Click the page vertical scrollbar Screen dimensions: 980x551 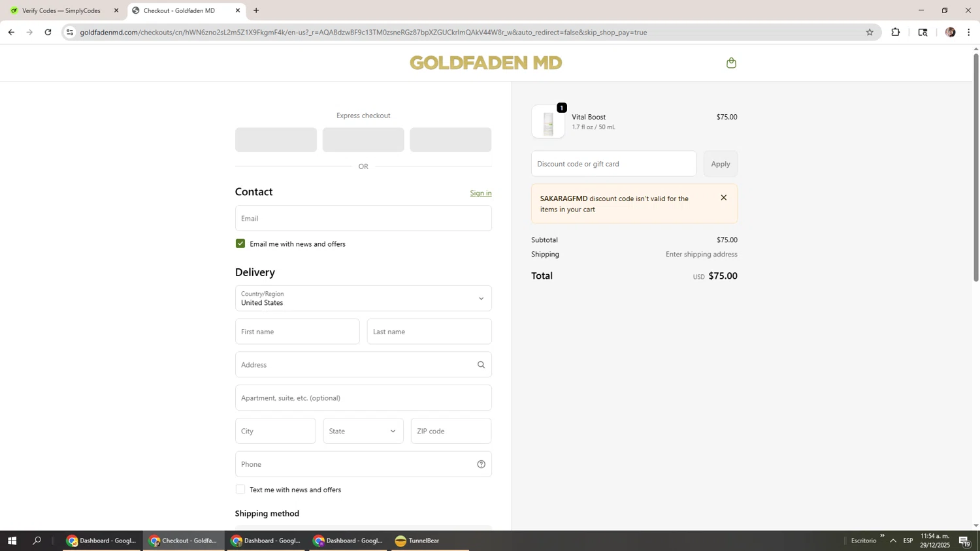click(x=976, y=168)
